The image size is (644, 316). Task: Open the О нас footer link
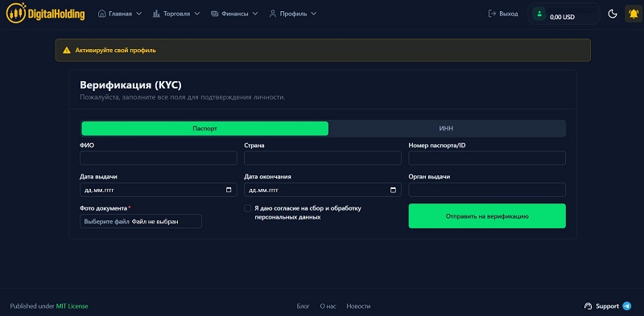[x=328, y=306]
